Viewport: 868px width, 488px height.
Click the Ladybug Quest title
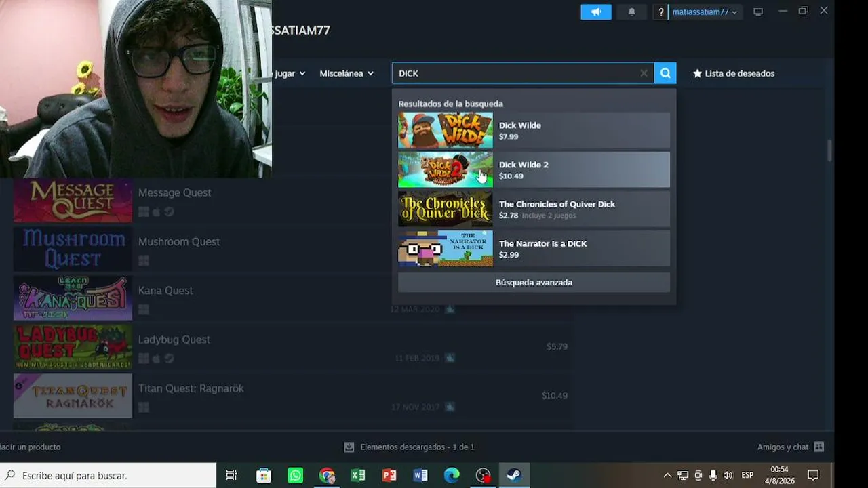[174, 340]
